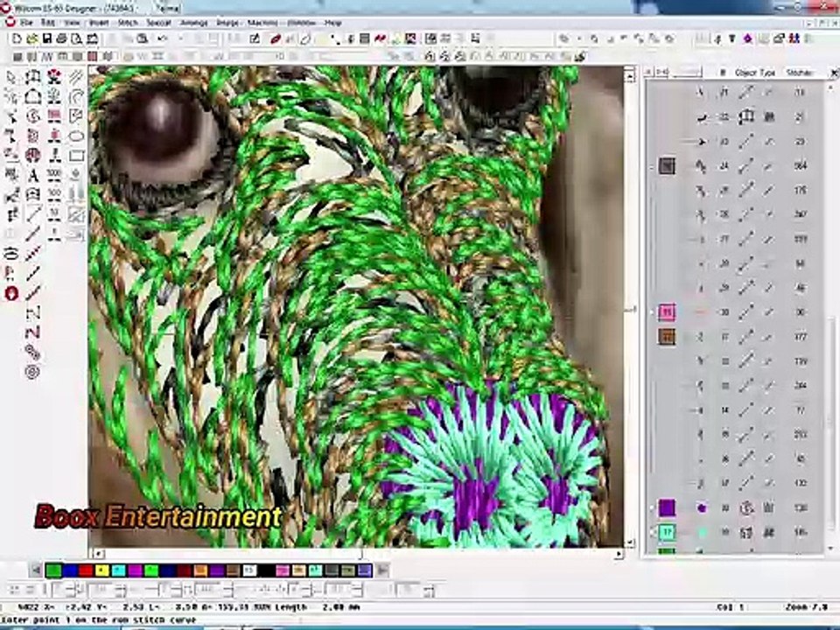Select the spiral fill tool in the toolbox
The width and height of the screenshot is (840, 630).
33,116
